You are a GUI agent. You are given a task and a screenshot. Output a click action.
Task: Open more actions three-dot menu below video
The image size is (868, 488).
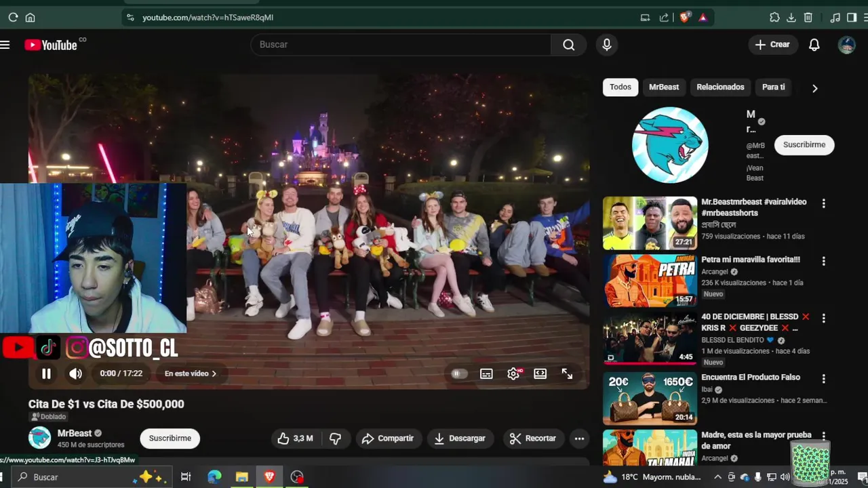point(579,439)
